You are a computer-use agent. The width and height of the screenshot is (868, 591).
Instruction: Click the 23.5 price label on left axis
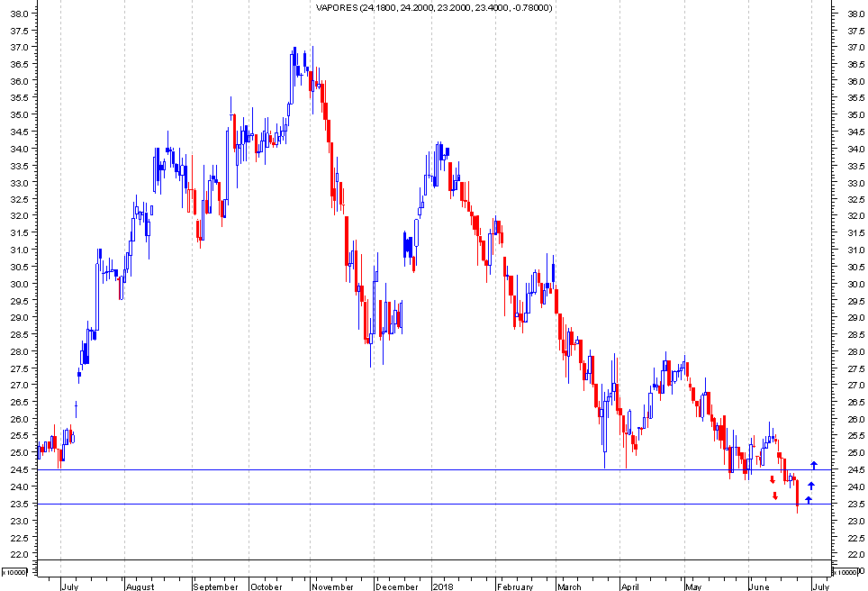click(x=20, y=504)
